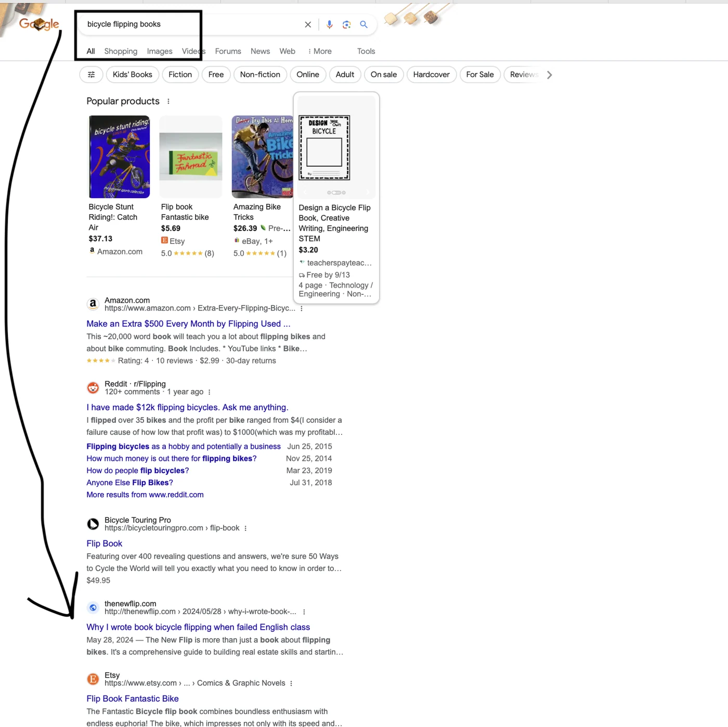Click the Etsy favicon icon
The height and width of the screenshot is (727, 728).
[93, 679]
